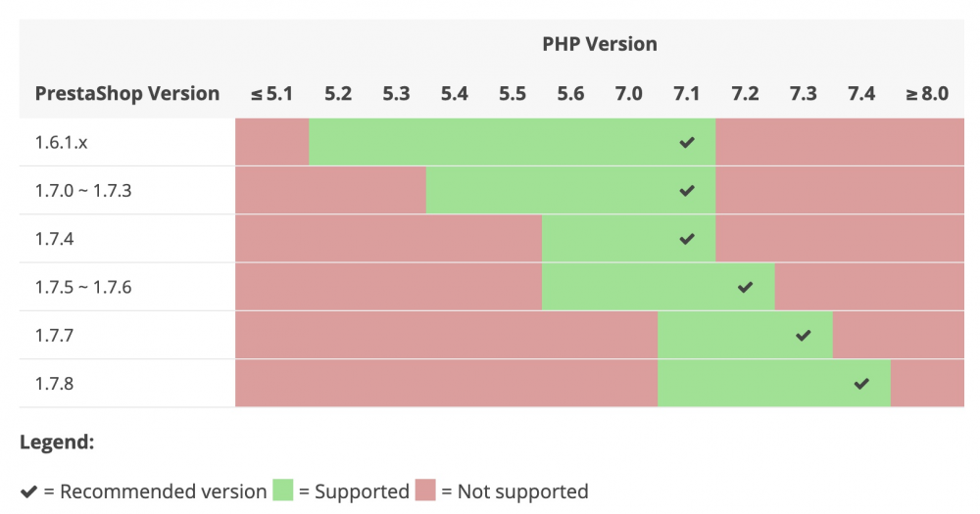
Task: Click the red Not supported legend swatch
Action: point(425,491)
